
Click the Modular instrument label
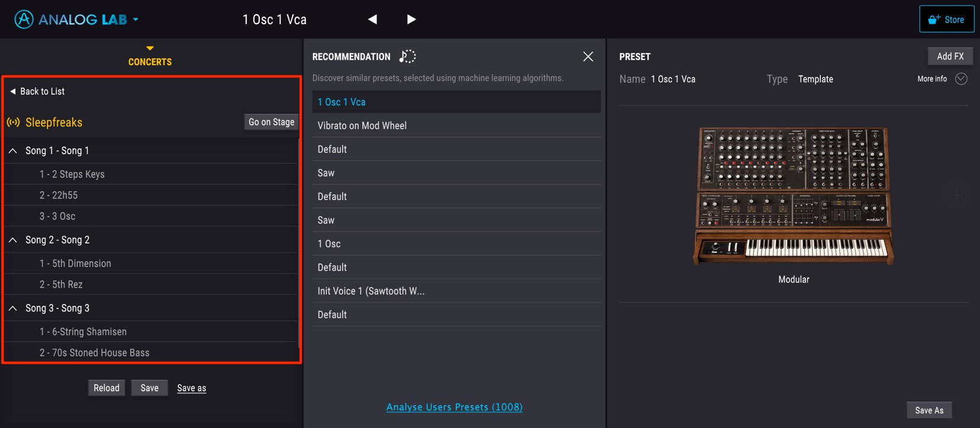(794, 280)
